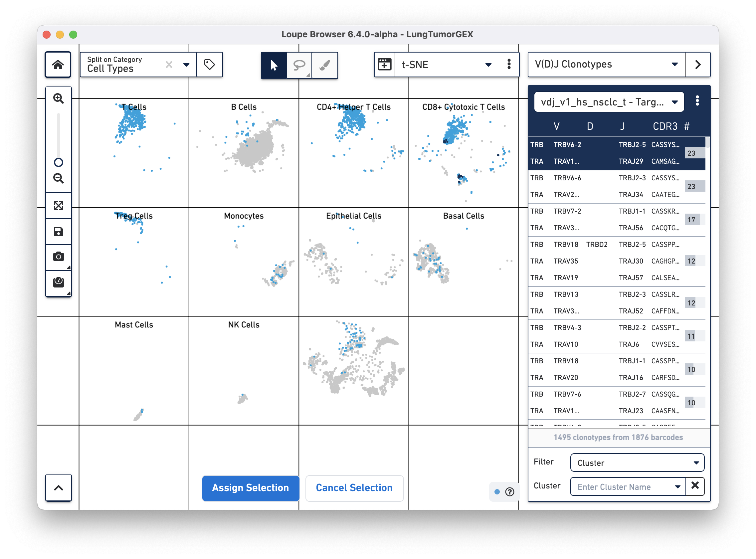756x559 pixels.
Task: Save the current project
Action: coord(59,232)
